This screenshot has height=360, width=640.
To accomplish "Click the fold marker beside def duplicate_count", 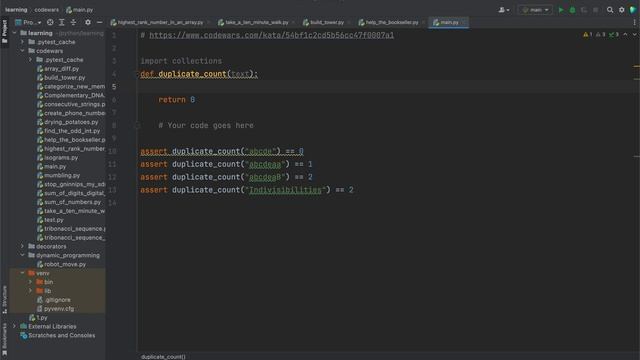I will coord(138,74).
